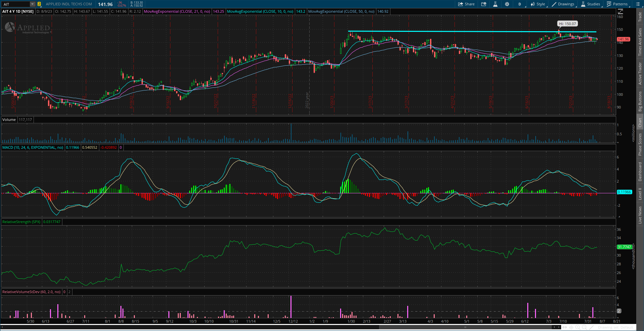The image size is (644, 331).
Task: Click the APPLIED INDL TECHS COM name
Action: (x=69, y=4)
